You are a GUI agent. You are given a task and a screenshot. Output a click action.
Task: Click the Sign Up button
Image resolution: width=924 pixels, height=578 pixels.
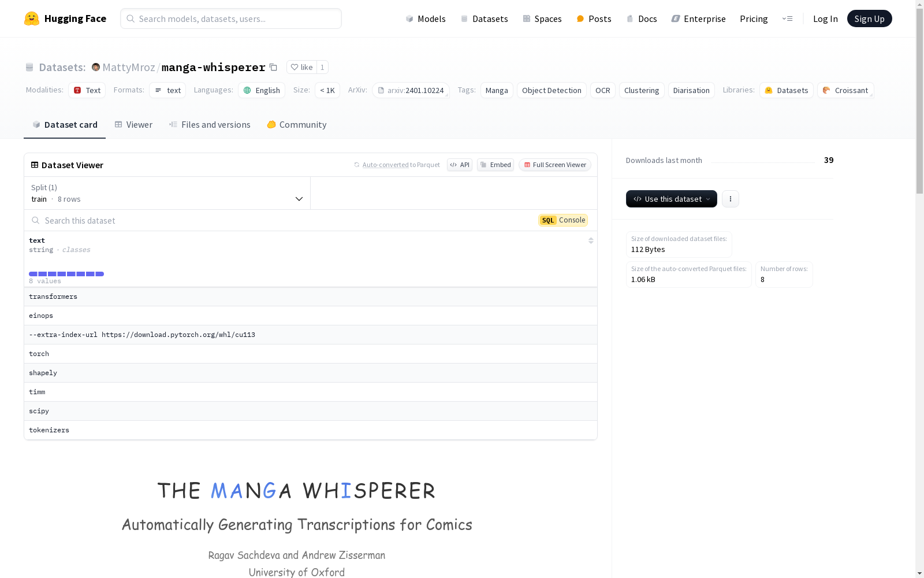[x=870, y=18]
